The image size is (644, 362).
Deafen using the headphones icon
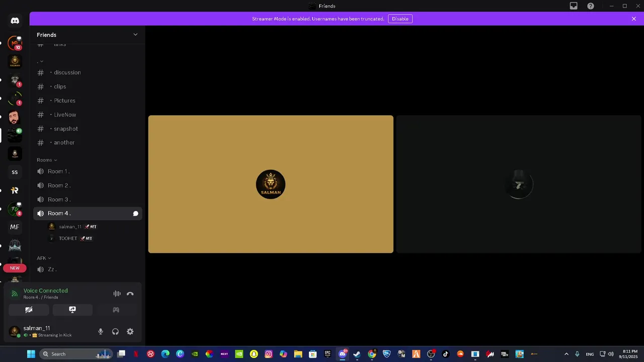pyautogui.click(x=115, y=331)
